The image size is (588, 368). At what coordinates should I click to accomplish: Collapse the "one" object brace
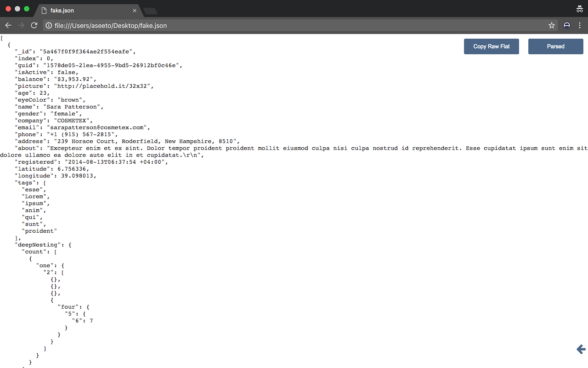coord(62,265)
